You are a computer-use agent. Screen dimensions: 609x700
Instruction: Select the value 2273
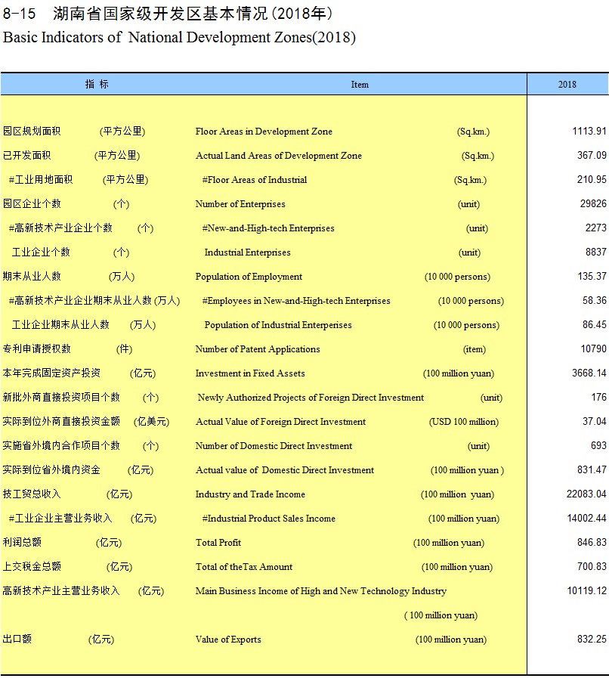click(x=596, y=228)
